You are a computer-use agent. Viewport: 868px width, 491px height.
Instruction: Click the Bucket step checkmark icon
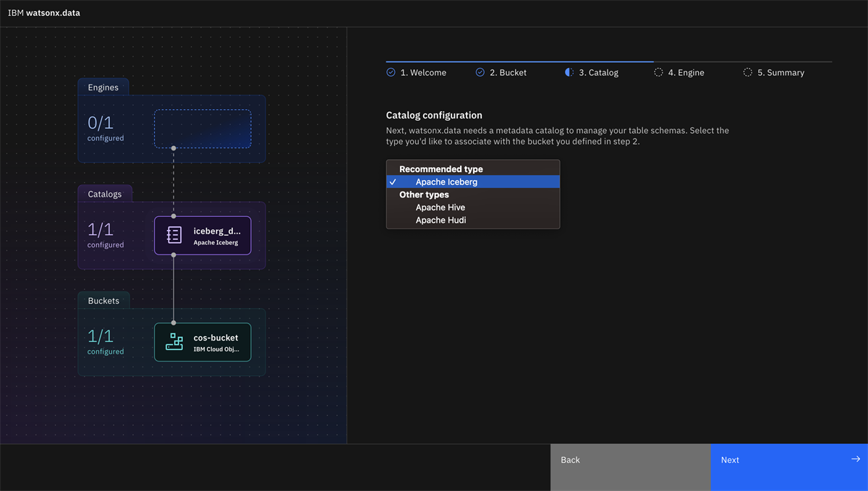coord(480,72)
